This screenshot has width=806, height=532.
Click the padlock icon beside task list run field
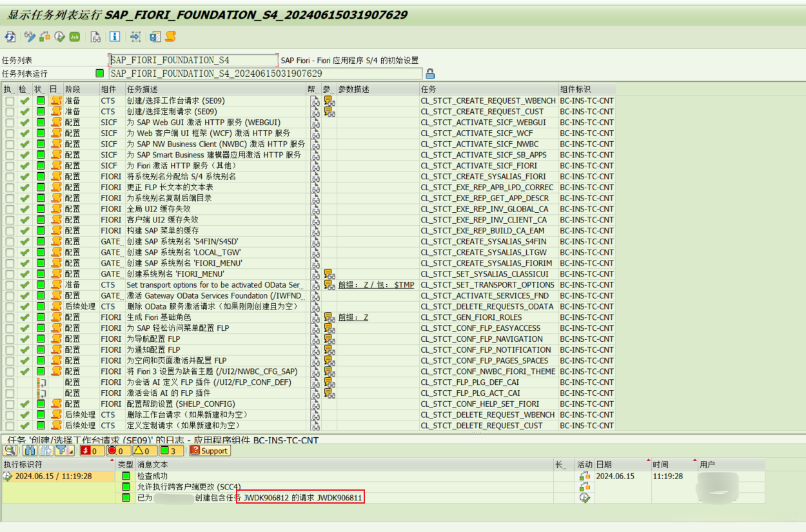[430, 74]
